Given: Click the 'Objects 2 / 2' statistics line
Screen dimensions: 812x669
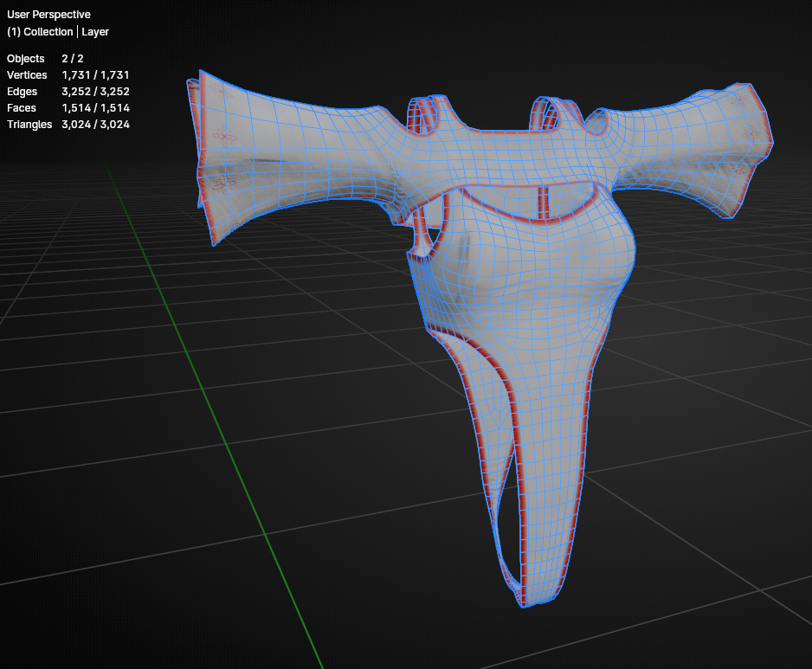Looking at the screenshot, I should pos(45,59).
